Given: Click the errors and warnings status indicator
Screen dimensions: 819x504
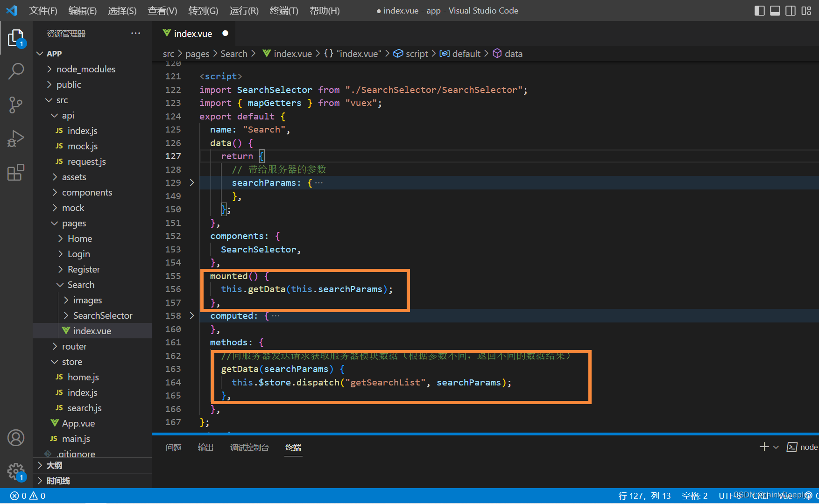Looking at the screenshot, I should pos(28,496).
